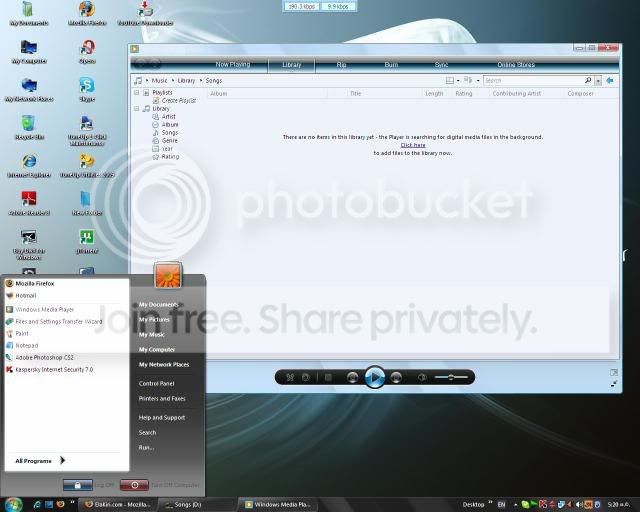Screen dimensions: 640x512
Task: Collapse the Playlists tree node
Action: [x=137, y=93]
